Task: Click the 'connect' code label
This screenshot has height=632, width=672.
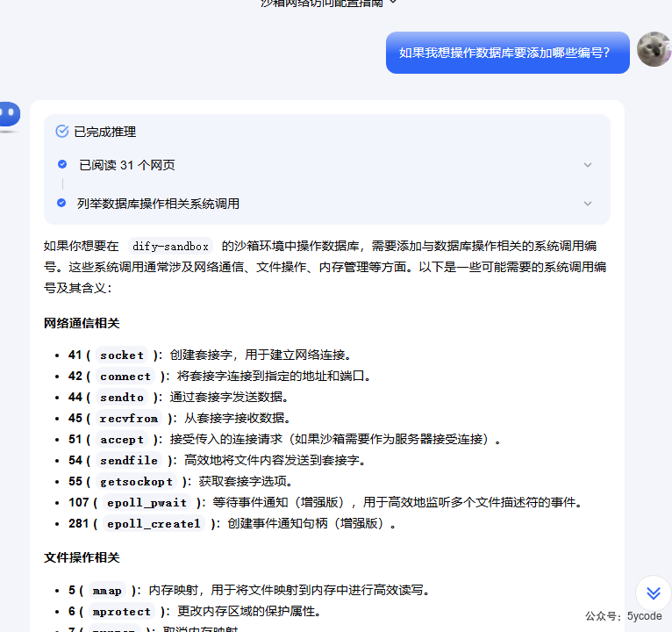Action: tap(125, 376)
